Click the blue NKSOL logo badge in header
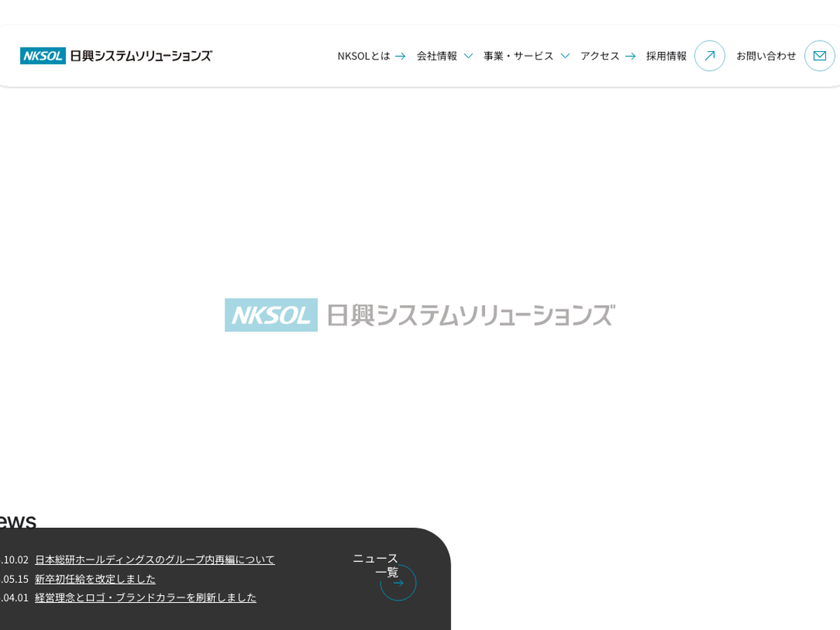 (x=43, y=56)
